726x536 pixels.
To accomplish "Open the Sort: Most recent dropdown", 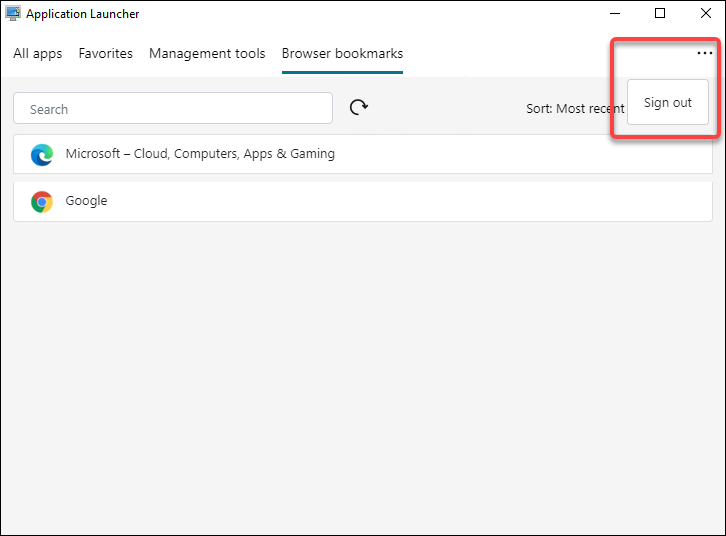I will tap(575, 108).
